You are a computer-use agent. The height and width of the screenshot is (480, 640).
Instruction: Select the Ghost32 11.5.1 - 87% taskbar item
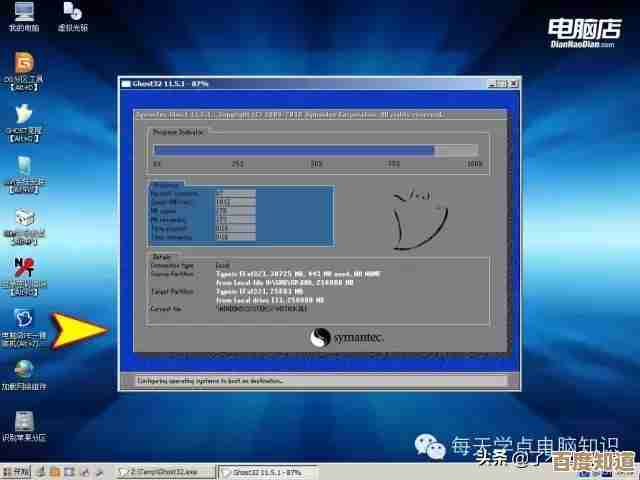(x=267, y=471)
